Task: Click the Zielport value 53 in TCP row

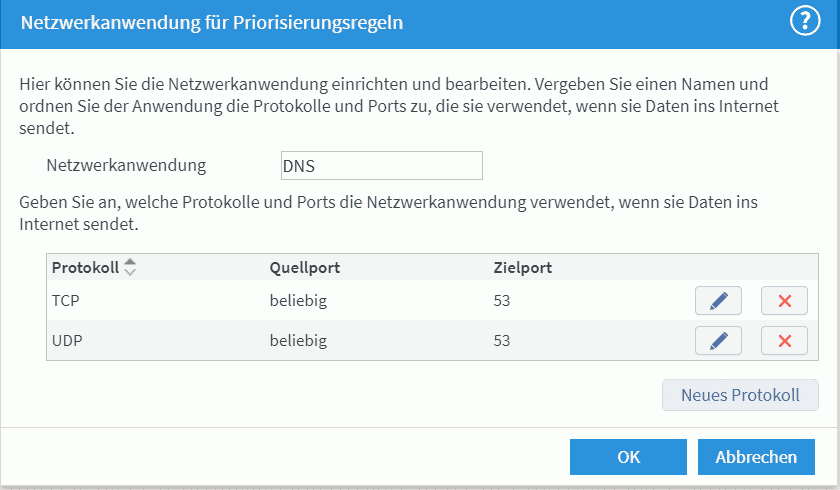Action: tap(502, 300)
